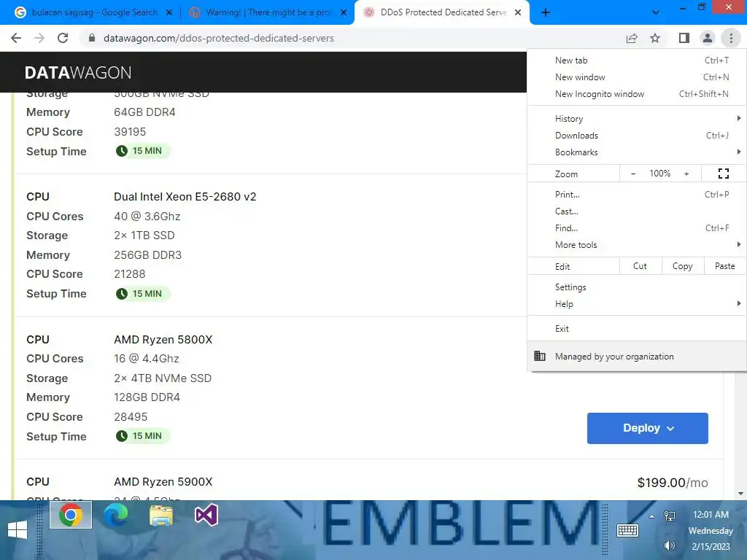Open Visual Studio from the taskbar
This screenshot has width=747, height=560.
[x=206, y=515]
